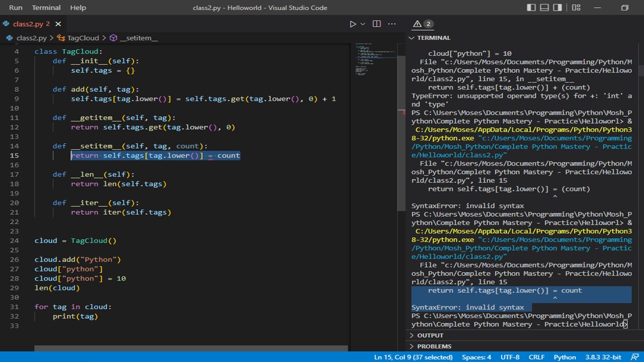Screen dimensions: 644x362
Task: Open the UTF-8 encoding selector
Action: [510, 357]
